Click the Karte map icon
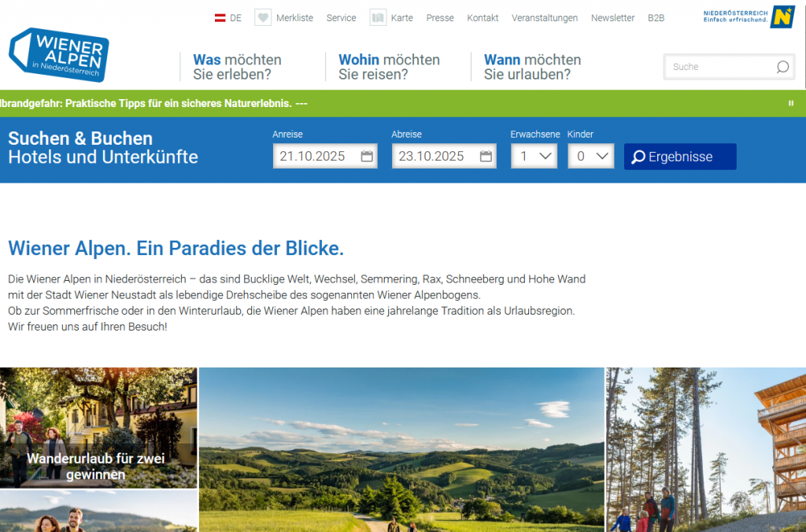This screenshot has height=532, width=806. click(x=377, y=17)
